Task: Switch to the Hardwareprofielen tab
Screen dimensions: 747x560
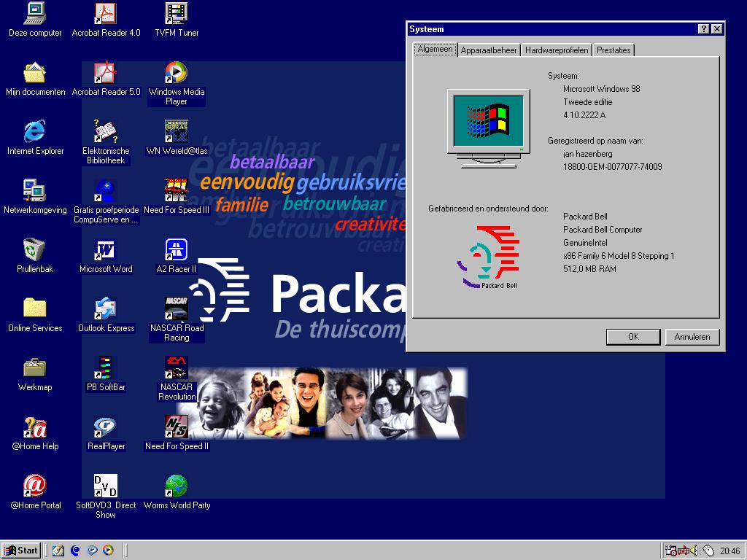Action: pos(557,50)
